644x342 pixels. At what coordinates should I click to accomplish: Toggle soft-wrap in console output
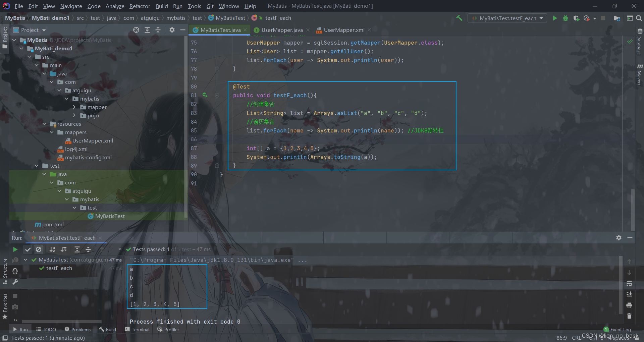629,284
